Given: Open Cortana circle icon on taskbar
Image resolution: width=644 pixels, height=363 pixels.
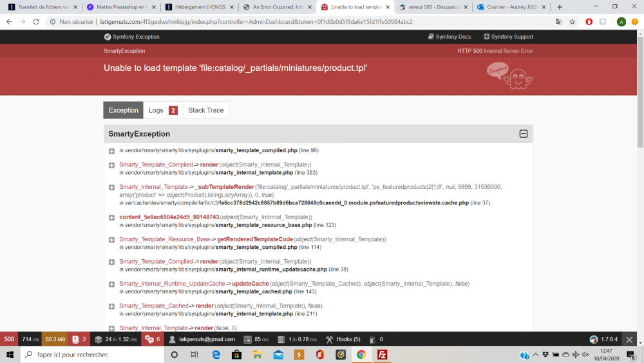Looking at the screenshot, I should click(x=174, y=355).
